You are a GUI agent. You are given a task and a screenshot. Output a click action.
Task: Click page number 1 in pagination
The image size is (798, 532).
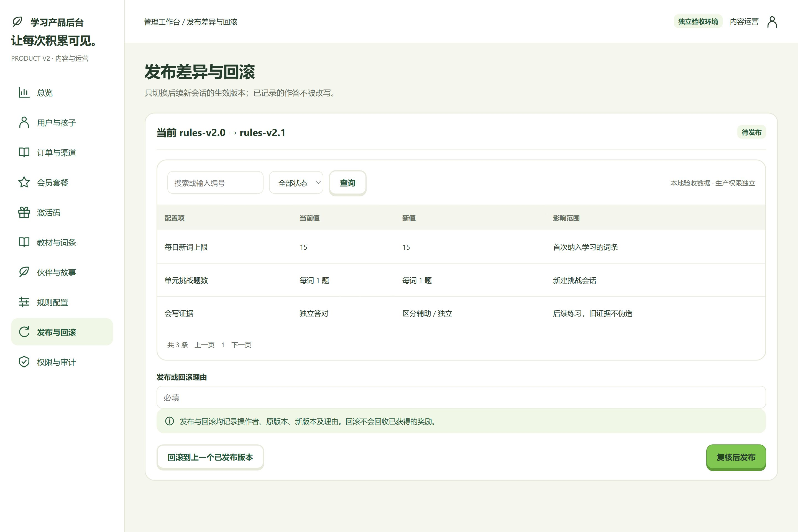223,345
